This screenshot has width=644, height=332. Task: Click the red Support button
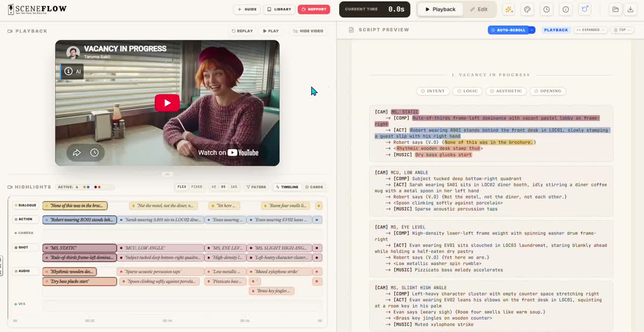[x=314, y=9]
